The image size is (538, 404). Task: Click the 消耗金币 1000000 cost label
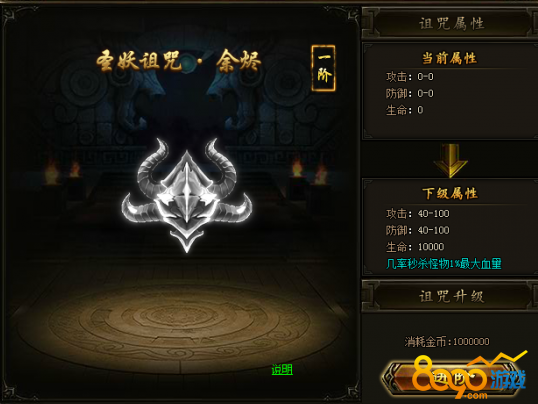coord(447,342)
